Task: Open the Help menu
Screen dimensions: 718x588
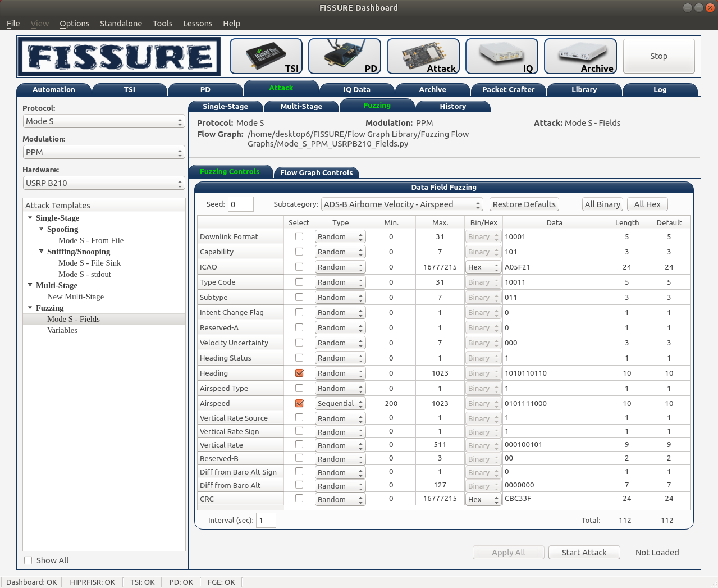Action: pyautogui.click(x=231, y=24)
